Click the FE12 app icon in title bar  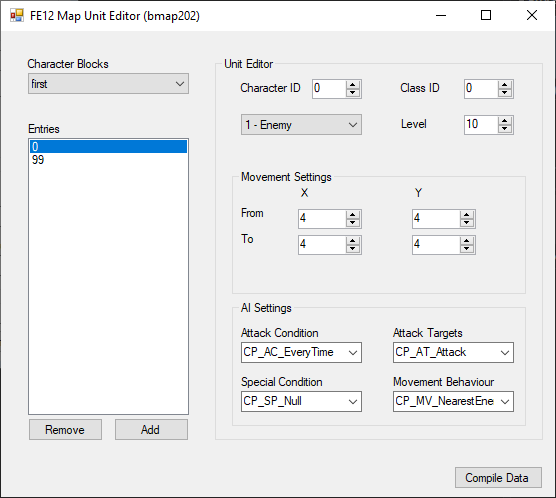[x=17, y=15]
